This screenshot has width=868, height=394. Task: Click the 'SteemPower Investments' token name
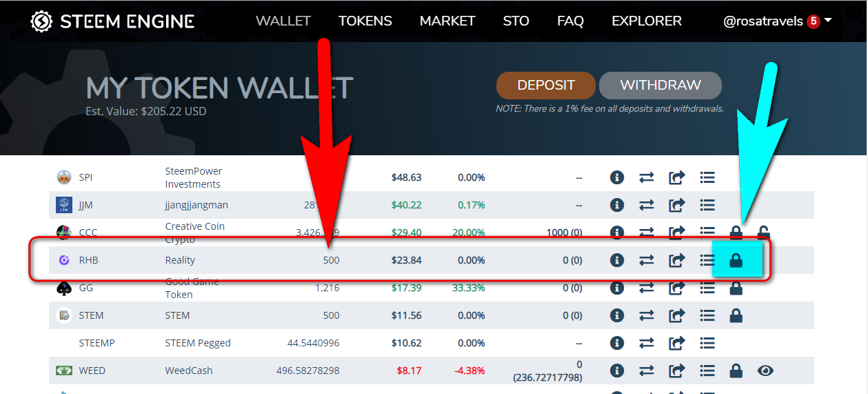coord(193,177)
